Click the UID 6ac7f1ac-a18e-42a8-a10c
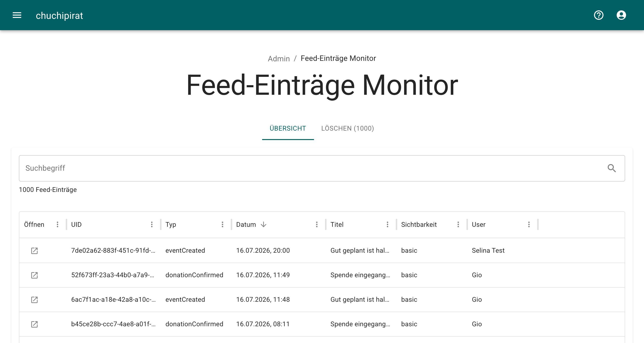The width and height of the screenshot is (644, 343). click(x=113, y=299)
